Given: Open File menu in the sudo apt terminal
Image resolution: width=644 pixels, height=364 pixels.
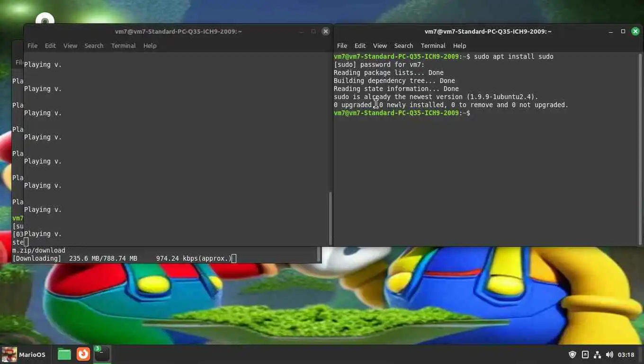Looking at the screenshot, I should click(x=342, y=45).
